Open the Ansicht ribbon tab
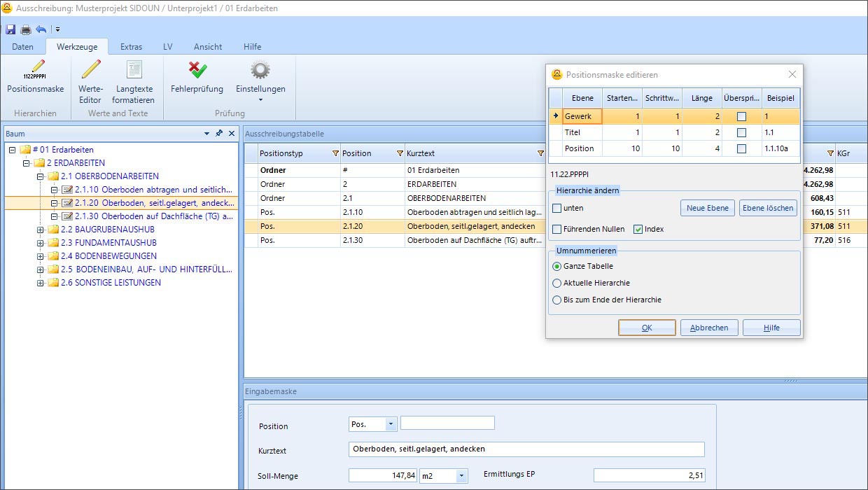Screen dimensions: 868x490 point(208,47)
